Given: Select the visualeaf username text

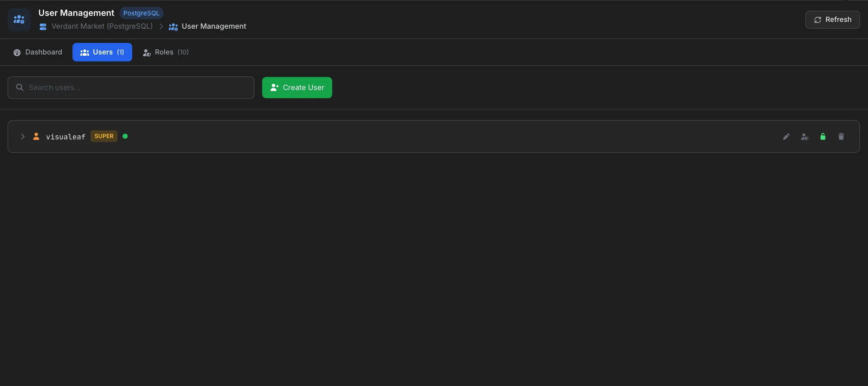Looking at the screenshot, I should coord(66,137).
